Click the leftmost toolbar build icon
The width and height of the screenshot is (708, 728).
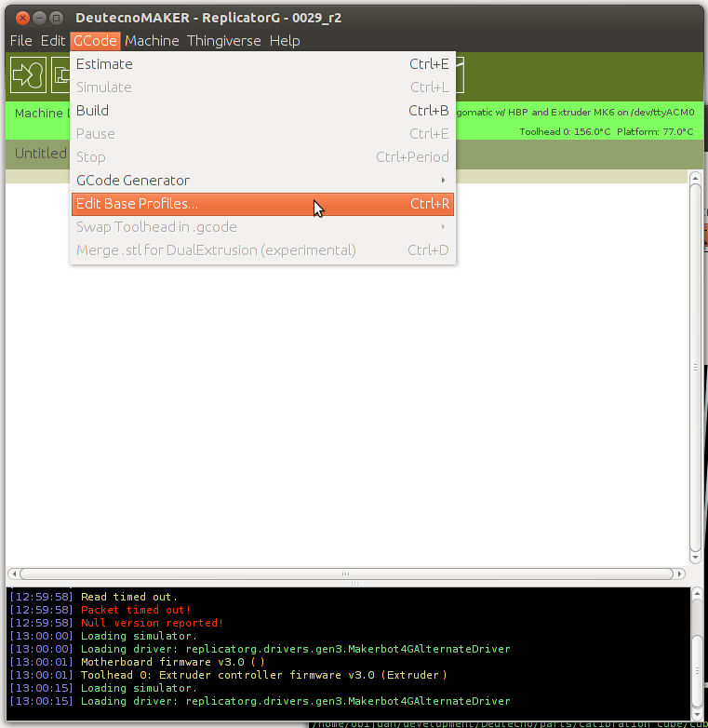click(x=28, y=74)
